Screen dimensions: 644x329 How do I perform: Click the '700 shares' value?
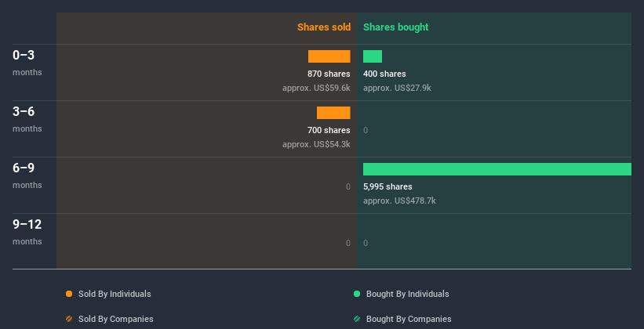tap(329, 130)
